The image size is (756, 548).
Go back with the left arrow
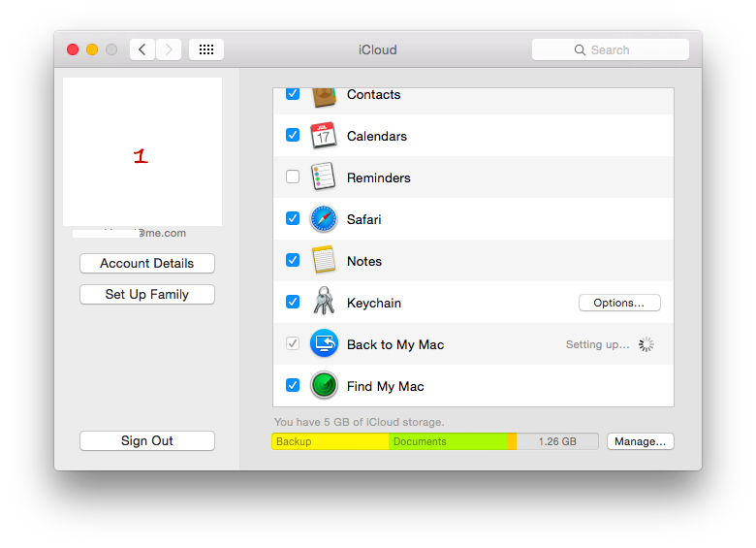tap(142, 49)
